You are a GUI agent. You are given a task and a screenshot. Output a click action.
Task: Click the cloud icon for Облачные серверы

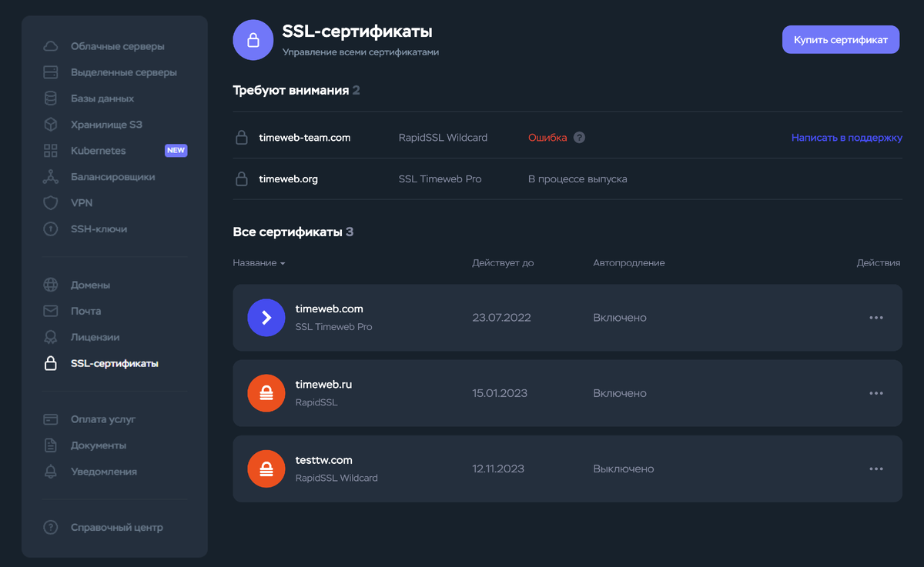pyautogui.click(x=51, y=46)
